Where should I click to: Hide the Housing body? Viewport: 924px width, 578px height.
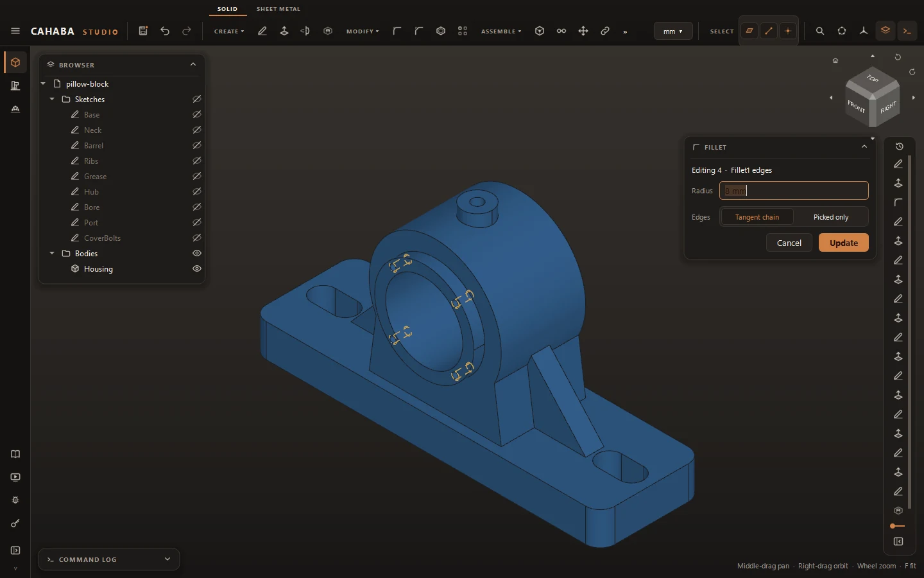197,268
